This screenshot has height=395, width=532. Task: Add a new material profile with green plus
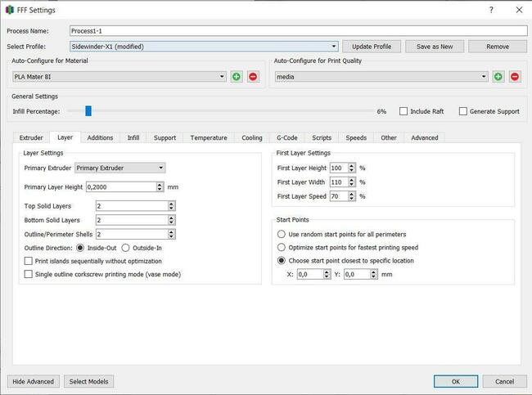237,77
